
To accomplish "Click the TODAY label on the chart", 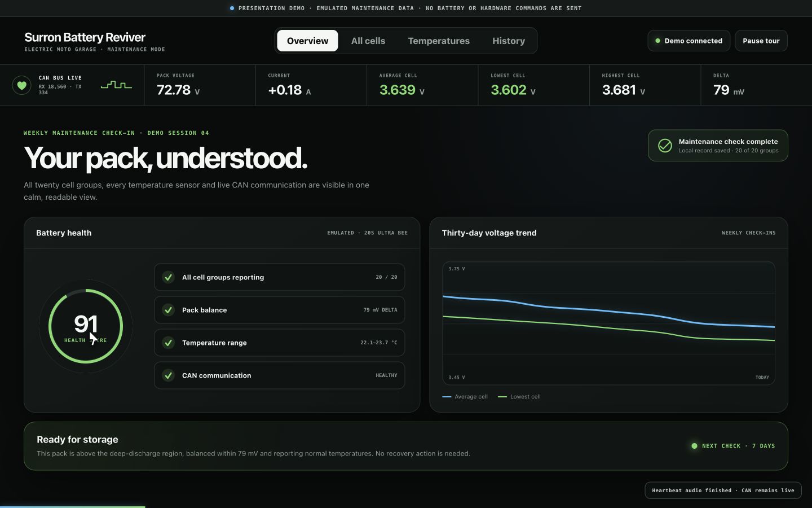I will [762, 378].
